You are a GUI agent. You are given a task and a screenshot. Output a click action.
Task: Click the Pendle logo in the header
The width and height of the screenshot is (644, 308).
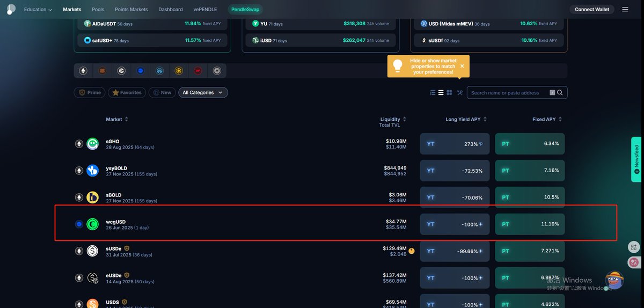(x=11, y=9)
